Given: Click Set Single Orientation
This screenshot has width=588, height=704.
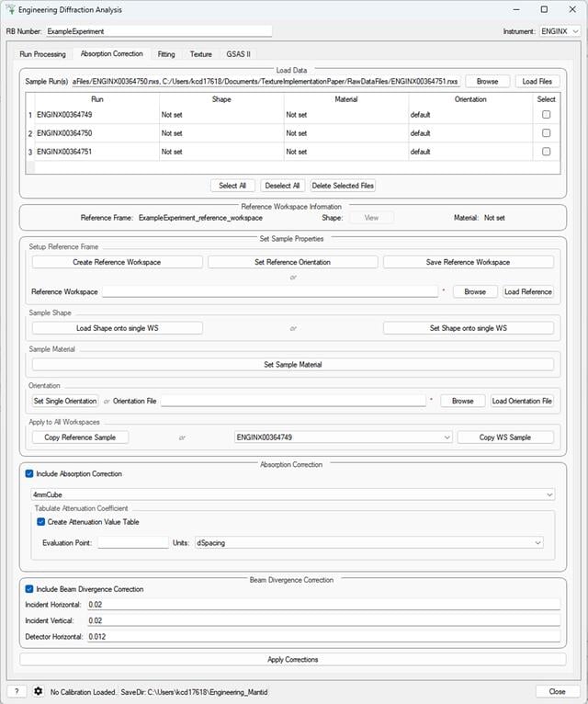Looking at the screenshot, I should (x=65, y=401).
